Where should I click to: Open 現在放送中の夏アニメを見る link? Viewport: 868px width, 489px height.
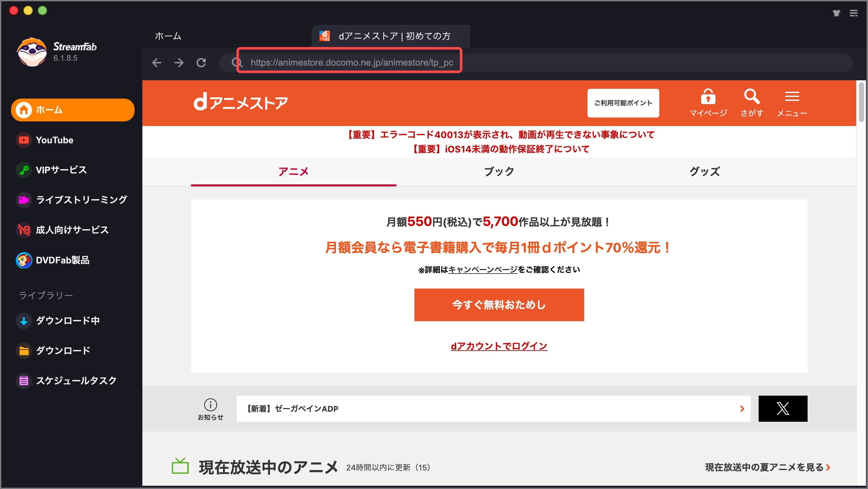[768, 467]
